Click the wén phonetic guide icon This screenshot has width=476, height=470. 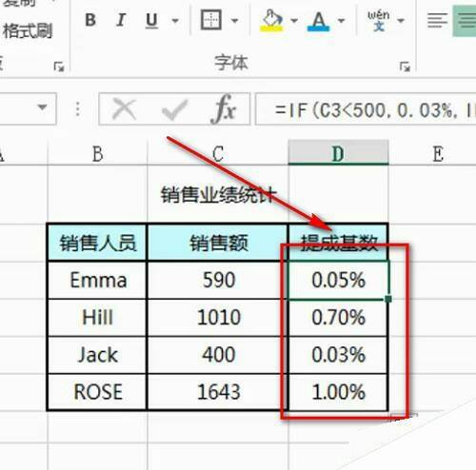(x=378, y=21)
